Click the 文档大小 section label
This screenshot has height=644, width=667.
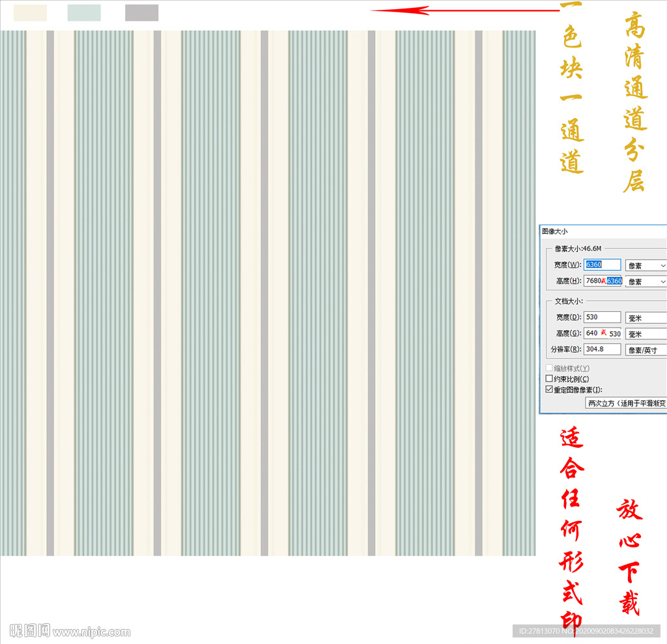[569, 301]
